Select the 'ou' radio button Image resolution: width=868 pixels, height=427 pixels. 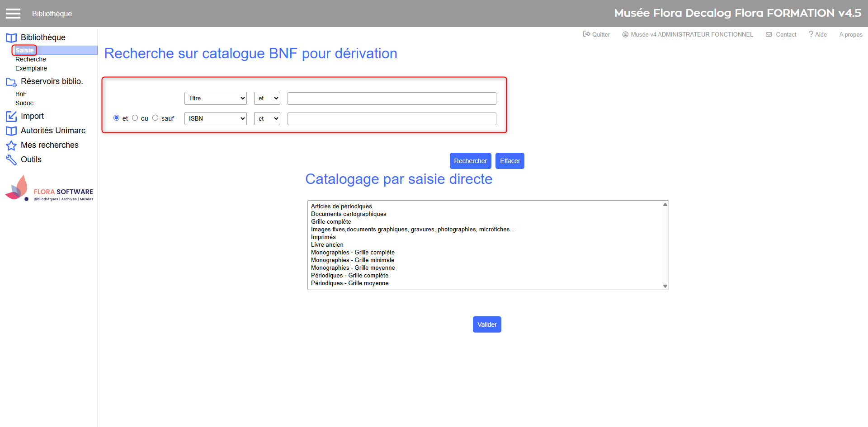coord(135,118)
